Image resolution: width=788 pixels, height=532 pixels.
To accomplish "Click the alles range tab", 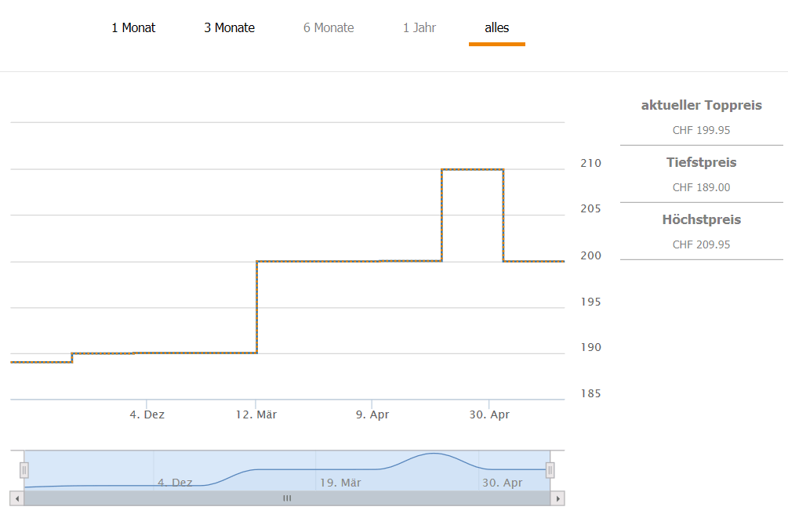I will (x=497, y=28).
